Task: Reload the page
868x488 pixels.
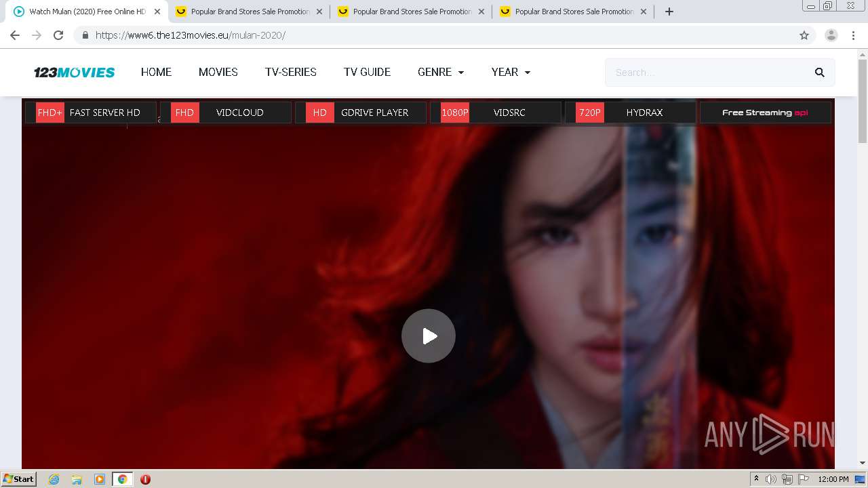Action: (x=58, y=35)
